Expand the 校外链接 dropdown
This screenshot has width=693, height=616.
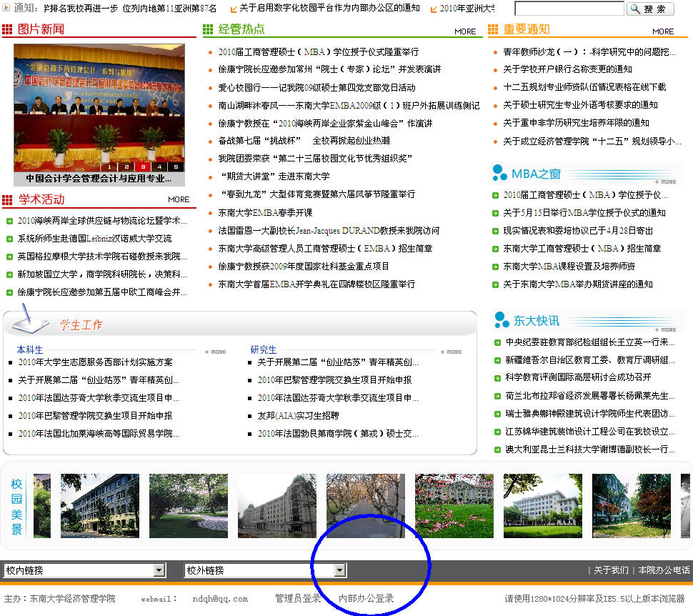click(x=340, y=570)
